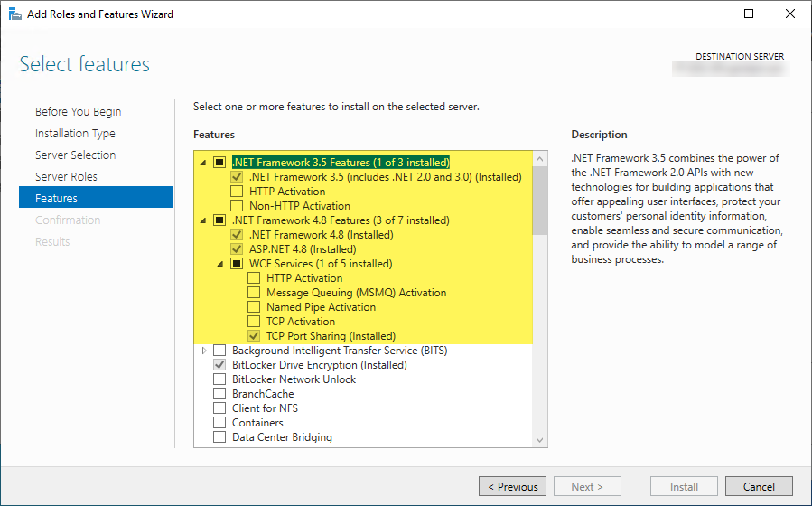This screenshot has height=506, width=812.
Task: Check the TCP Activation checkbox
Action: [254, 322]
